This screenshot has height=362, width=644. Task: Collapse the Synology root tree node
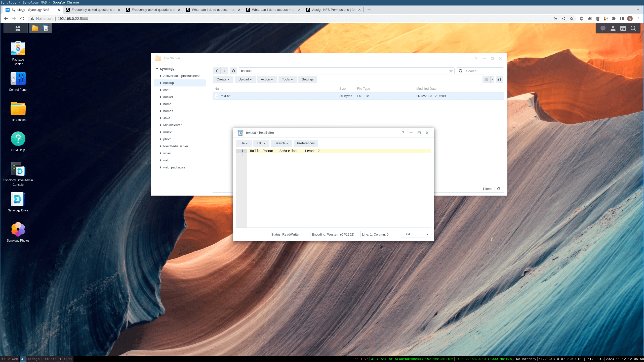[x=157, y=69]
